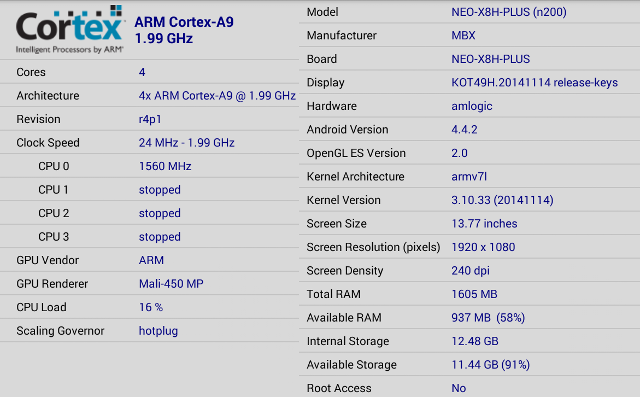Click the Model NEO-X8H-PLUS row
This screenshot has height=397, width=640.
coord(469,12)
